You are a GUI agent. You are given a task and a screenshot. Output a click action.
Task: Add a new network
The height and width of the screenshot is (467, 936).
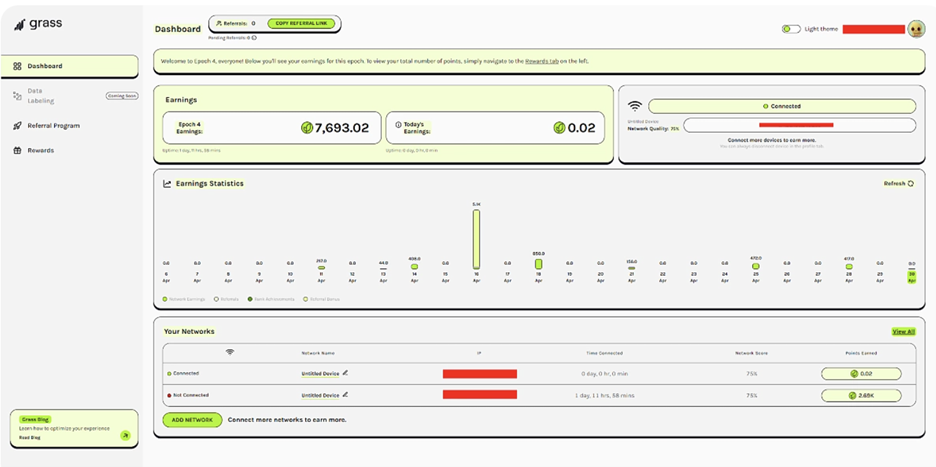[192, 420]
